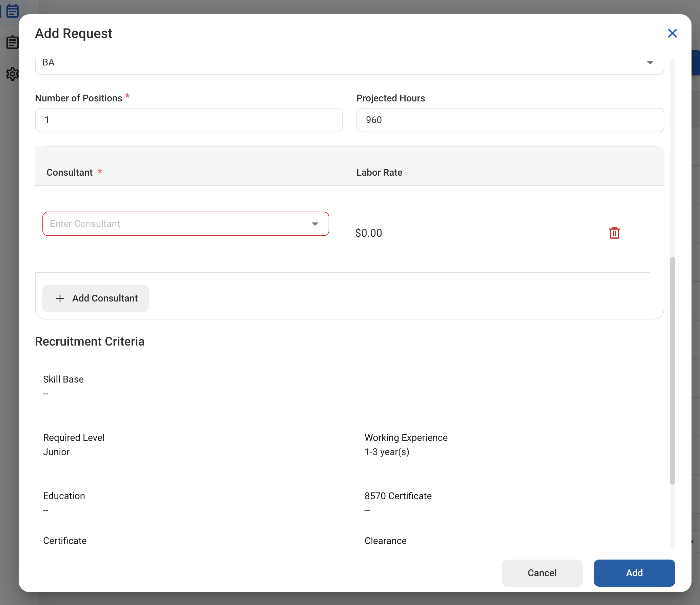Click the Cancel button
Viewport: 700px width, 605px height.
coord(542,573)
